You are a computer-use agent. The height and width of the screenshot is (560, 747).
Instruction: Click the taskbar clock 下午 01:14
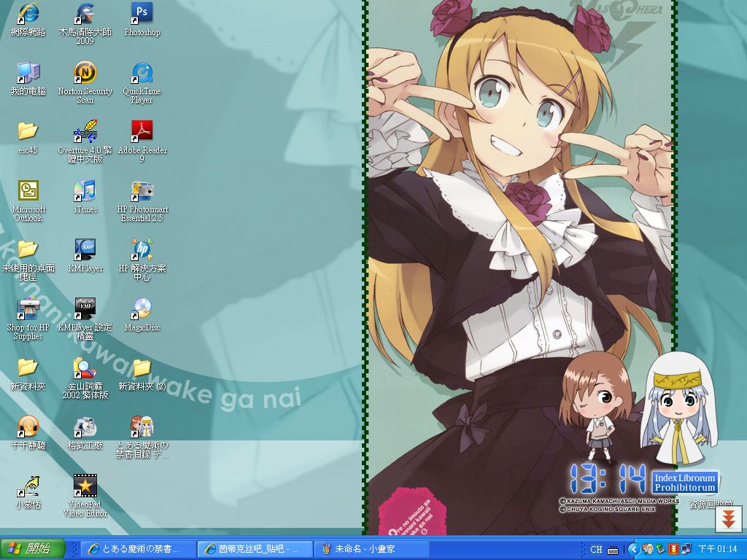coord(718,550)
